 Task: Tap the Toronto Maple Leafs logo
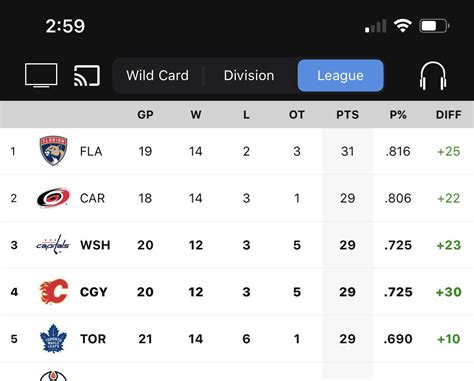[x=53, y=338]
